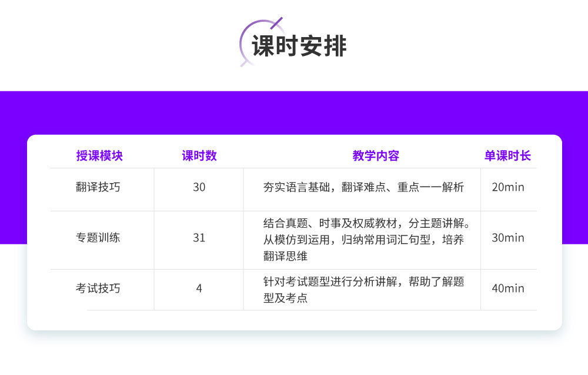Click the 30 lesson count cell
588x375 pixels.
199,187
